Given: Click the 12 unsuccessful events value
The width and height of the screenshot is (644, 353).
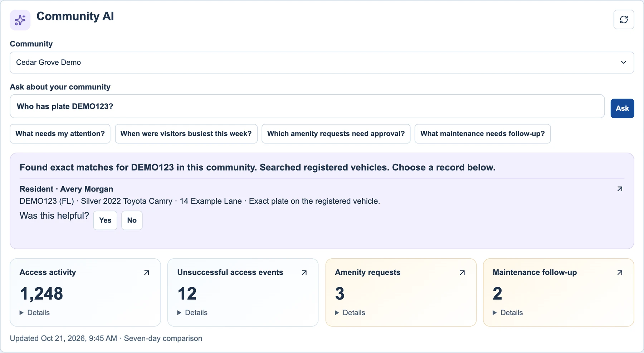Looking at the screenshot, I should (x=187, y=294).
